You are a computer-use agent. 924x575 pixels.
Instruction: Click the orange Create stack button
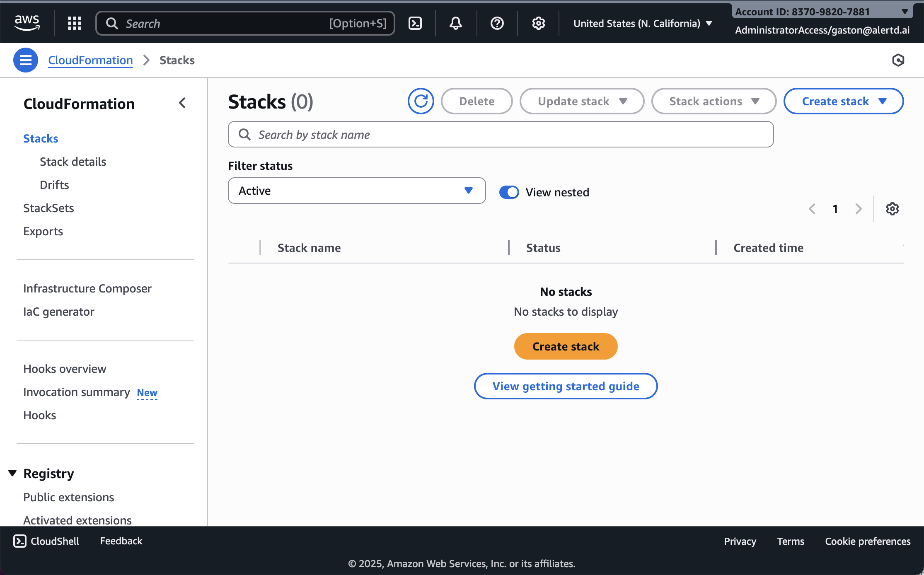click(x=566, y=346)
